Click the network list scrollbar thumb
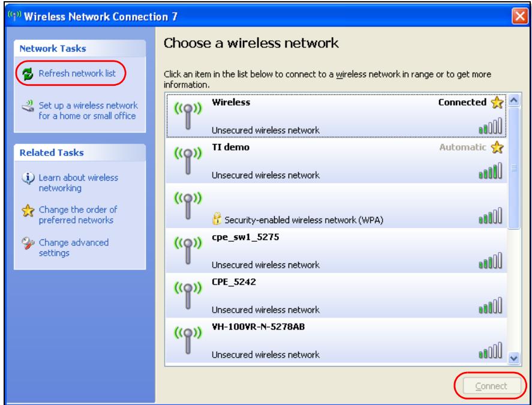This screenshot has width=532, height=405. (513, 168)
